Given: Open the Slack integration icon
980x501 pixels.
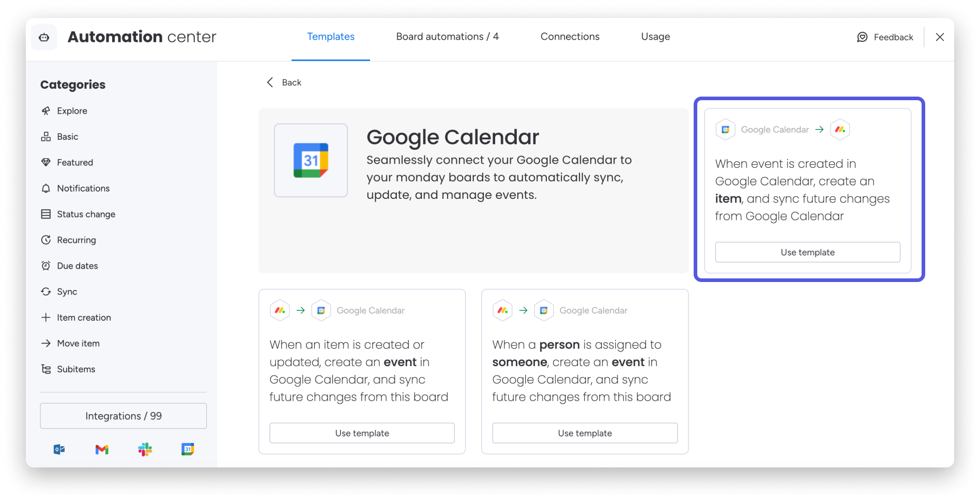Looking at the screenshot, I should 145,449.
